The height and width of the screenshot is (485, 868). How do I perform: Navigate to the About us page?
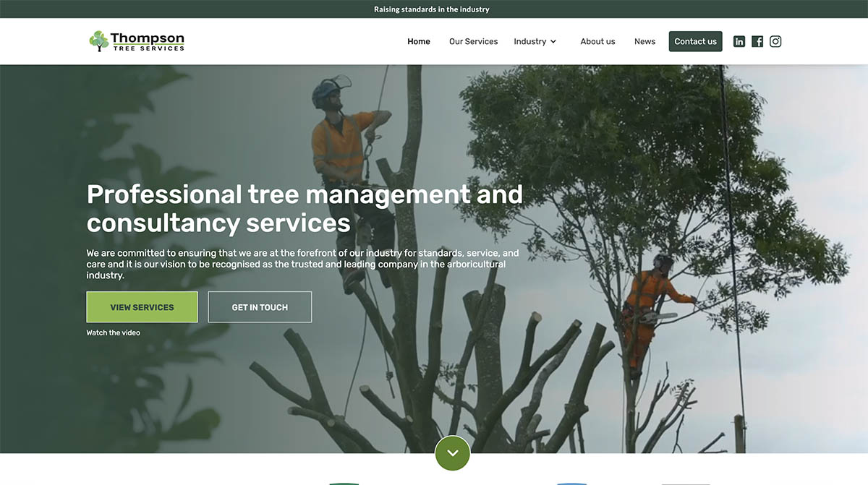tap(597, 41)
